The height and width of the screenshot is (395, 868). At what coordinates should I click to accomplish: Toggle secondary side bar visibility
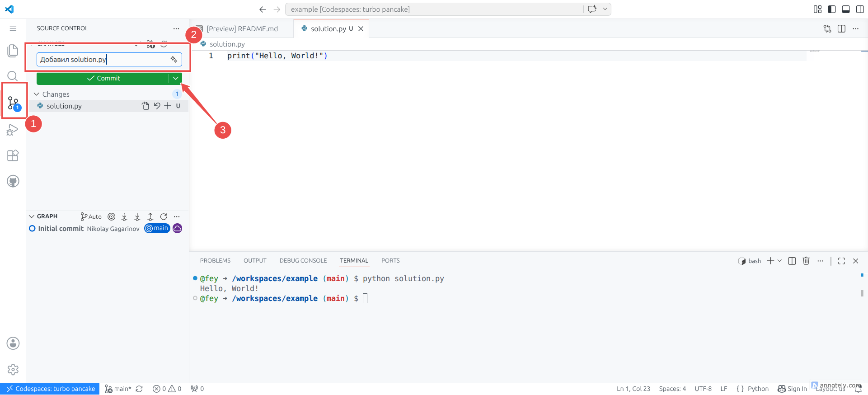pyautogui.click(x=860, y=9)
